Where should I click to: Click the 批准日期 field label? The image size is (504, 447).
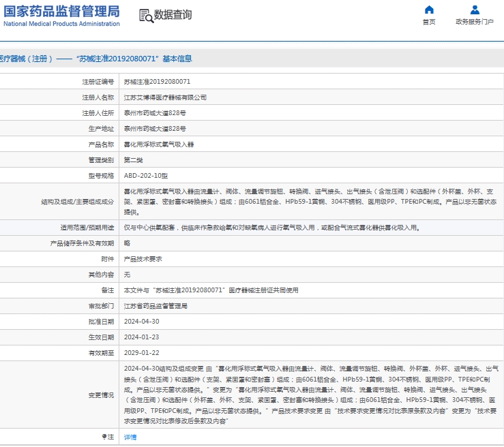coord(101,322)
